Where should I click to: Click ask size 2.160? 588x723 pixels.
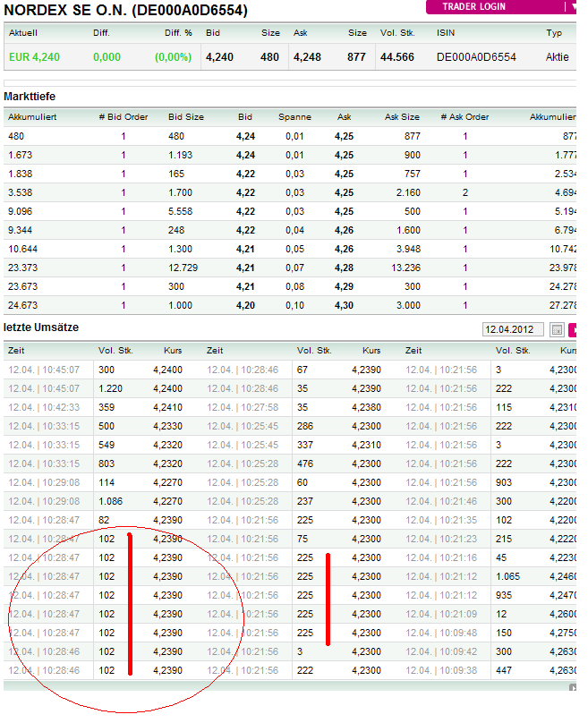point(408,192)
